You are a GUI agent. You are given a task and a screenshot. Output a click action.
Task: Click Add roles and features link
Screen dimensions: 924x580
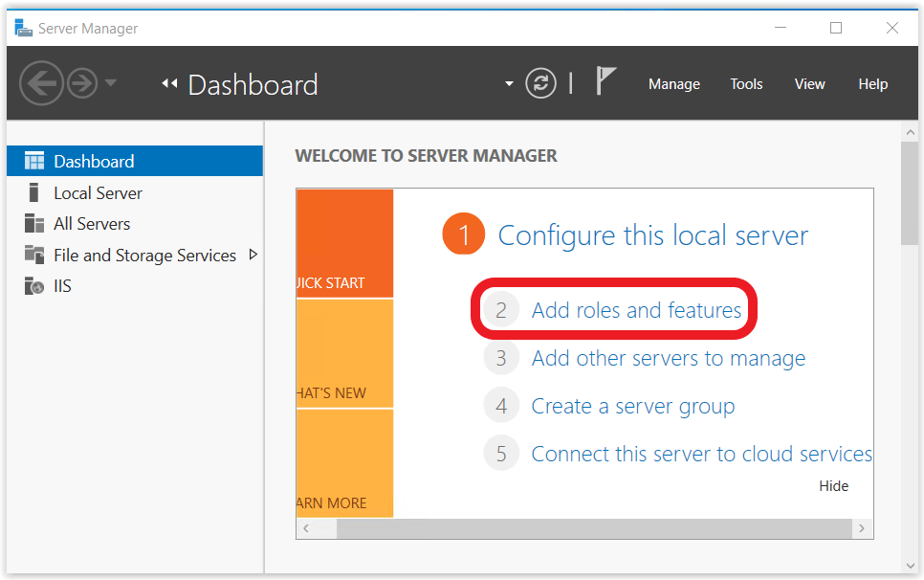tap(636, 310)
